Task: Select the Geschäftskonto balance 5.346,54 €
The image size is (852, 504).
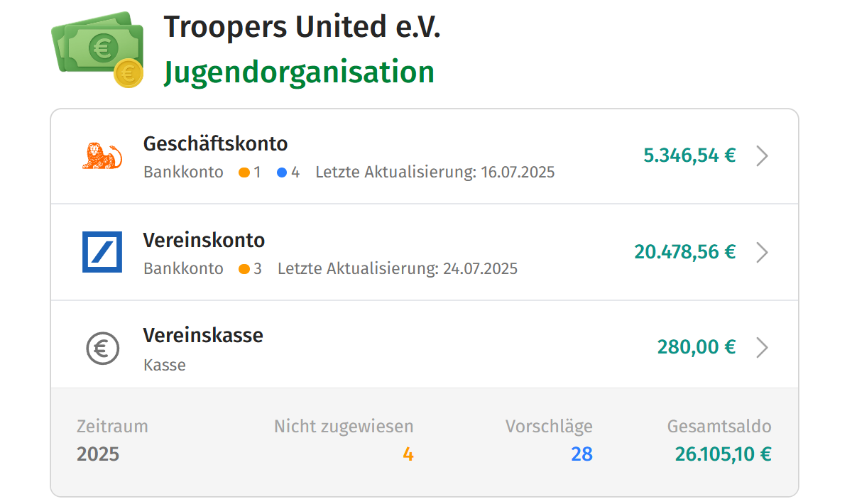Action: 690,155
